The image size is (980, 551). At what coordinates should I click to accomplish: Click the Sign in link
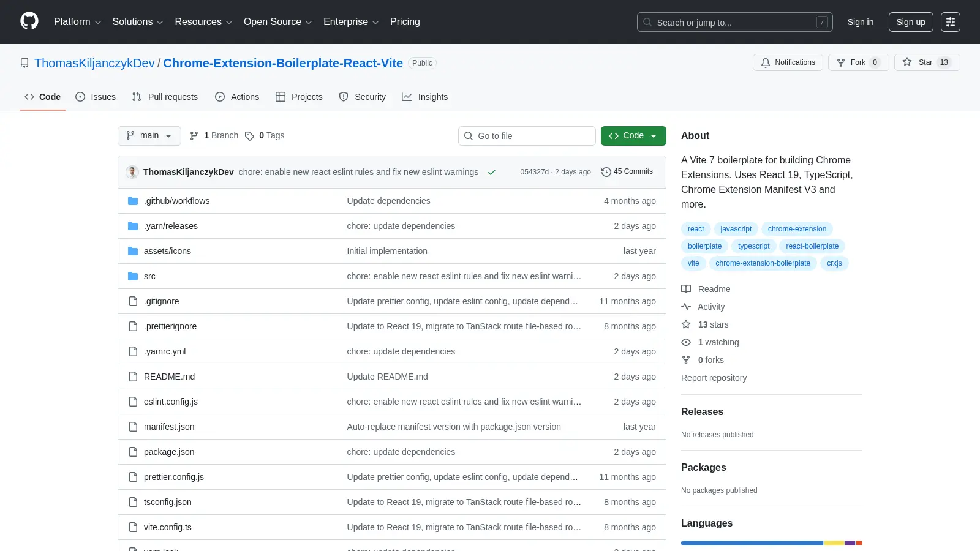pos(861,22)
